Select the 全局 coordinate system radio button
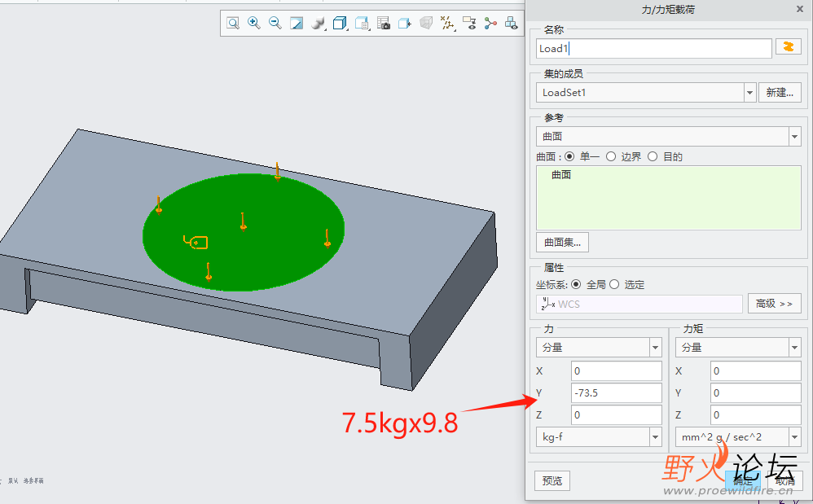This screenshot has width=813, height=504. 576,284
